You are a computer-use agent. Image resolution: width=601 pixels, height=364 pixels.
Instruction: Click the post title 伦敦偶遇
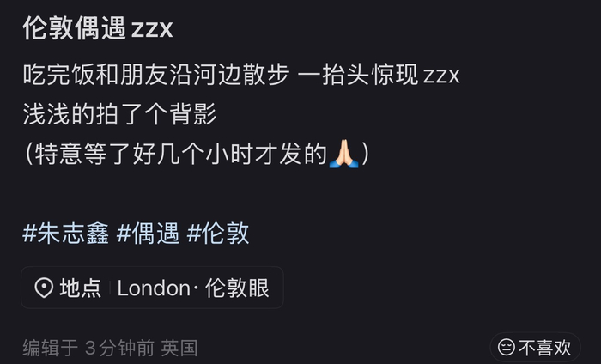tap(75, 28)
